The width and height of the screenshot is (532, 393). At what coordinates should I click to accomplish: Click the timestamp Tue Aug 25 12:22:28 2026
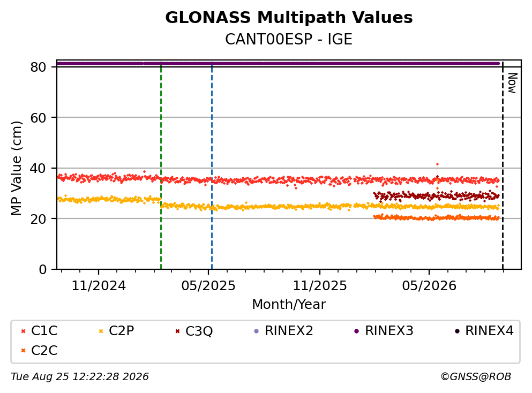(x=80, y=377)
